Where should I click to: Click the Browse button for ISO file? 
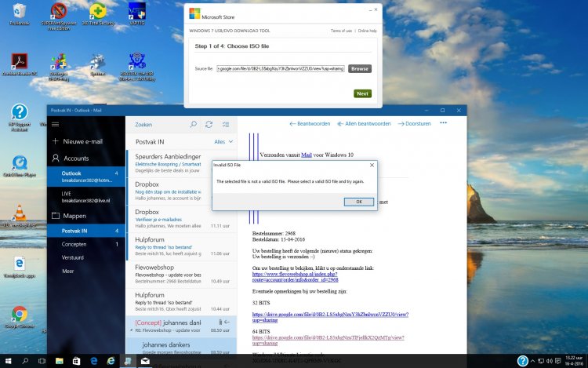tap(359, 69)
